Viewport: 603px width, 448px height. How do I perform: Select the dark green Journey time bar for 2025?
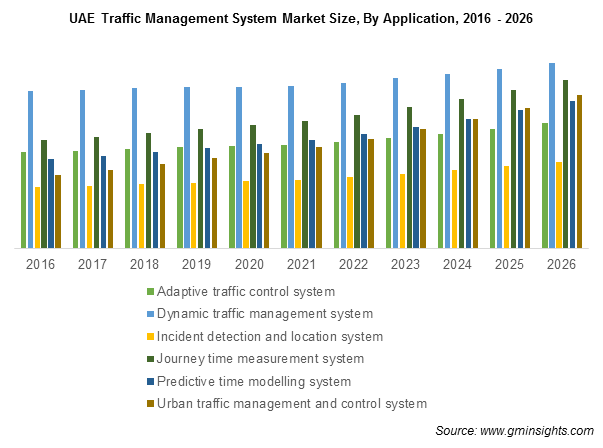pyautogui.click(x=513, y=168)
